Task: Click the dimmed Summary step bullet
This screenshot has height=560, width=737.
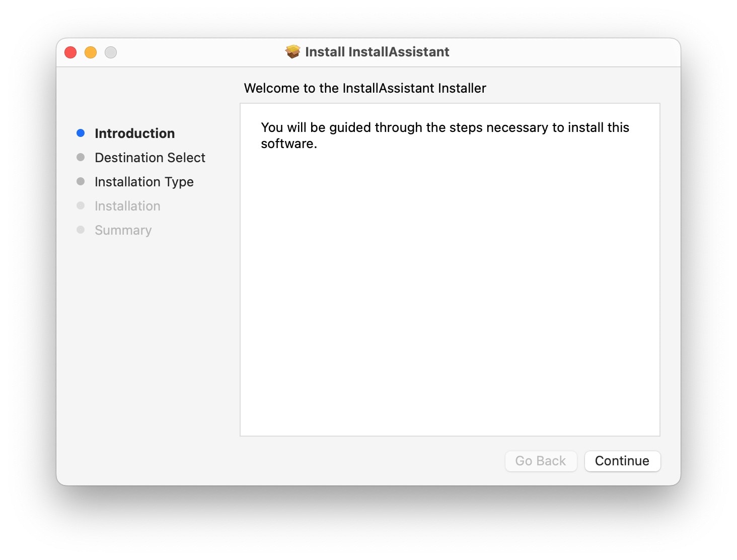Action: 81,230
